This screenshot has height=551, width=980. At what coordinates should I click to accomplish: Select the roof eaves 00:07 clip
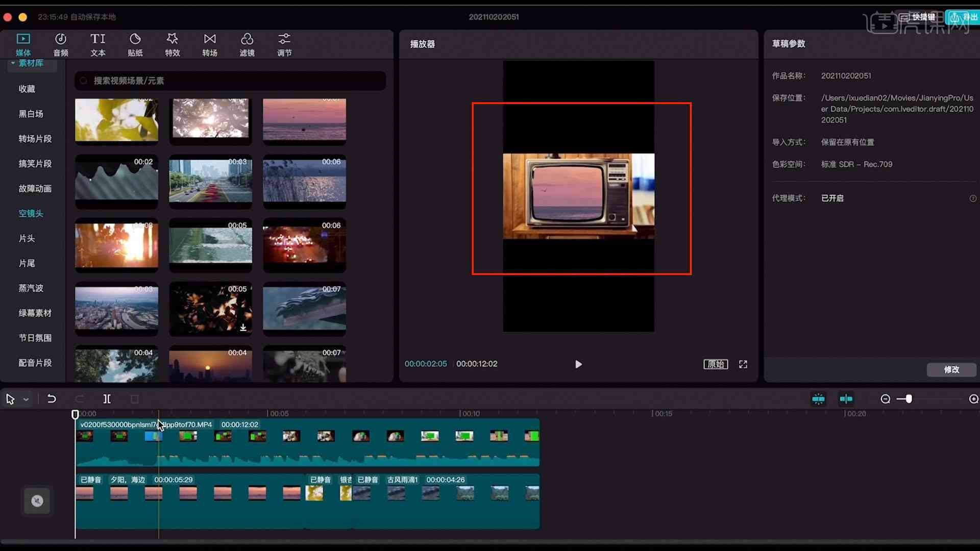tap(304, 309)
